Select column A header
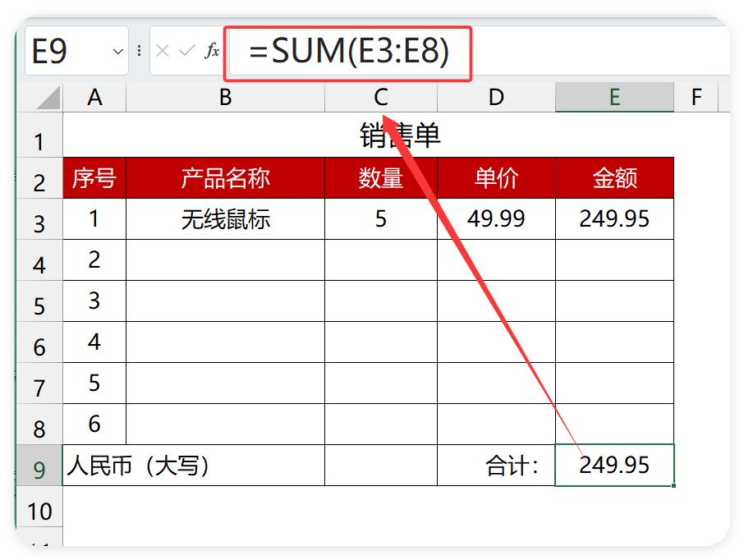744x560 pixels. [x=94, y=97]
